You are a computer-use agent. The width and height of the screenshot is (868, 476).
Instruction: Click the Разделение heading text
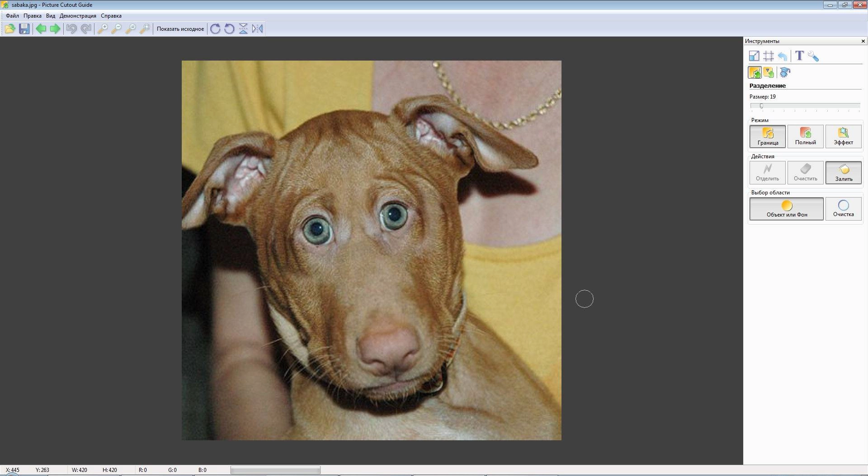(767, 85)
